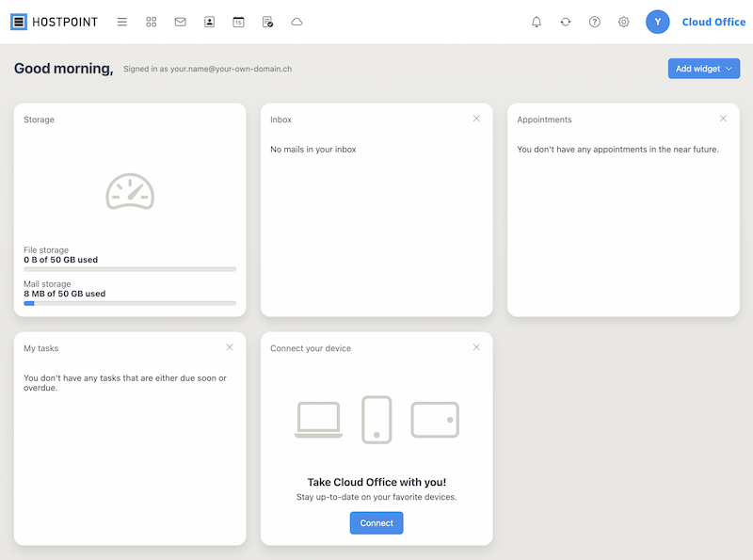Click 'Signed in as' email text
This screenshot has width=753, height=560.
click(x=207, y=69)
